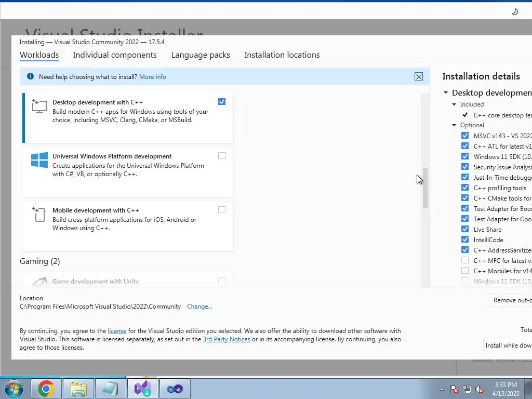
Task: Uncheck MSVC v143 optional component
Action: click(x=465, y=136)
